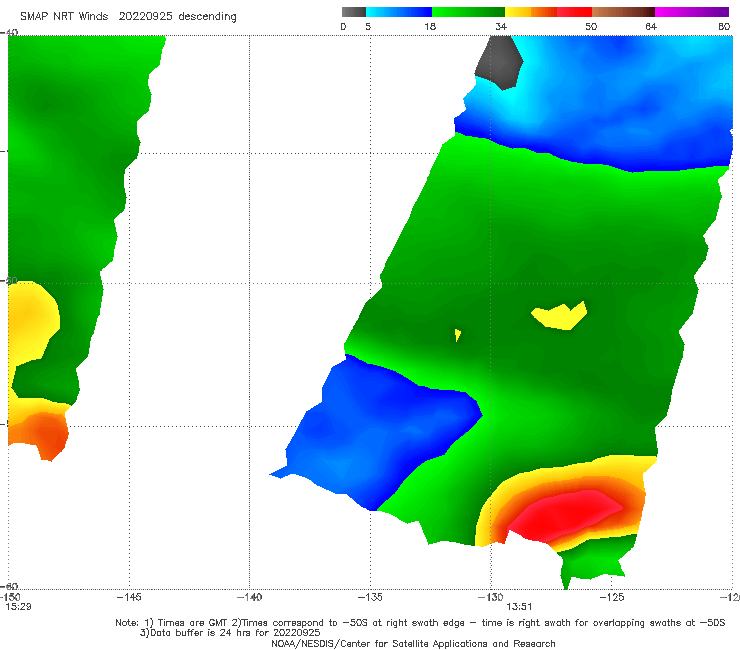This screenshot has width=740, height=650.
Task: Click the 'Note: 1) Times are GMT' footnote line
Action: click(420, 623)
